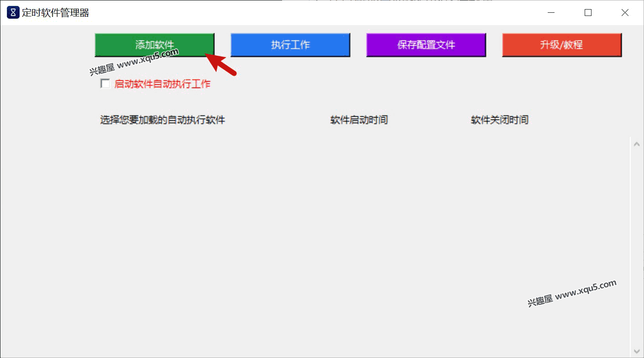Click the red 启动软件自动执行工作 label text
The height and width of the screenshot is (358, 644).
[x=162, y=84]
